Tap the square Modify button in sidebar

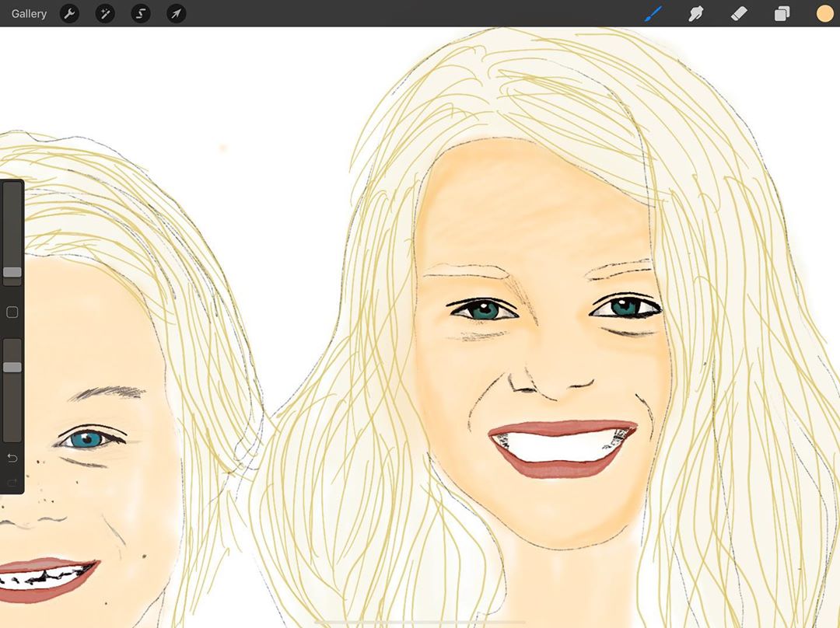click(x=12, y=312)
